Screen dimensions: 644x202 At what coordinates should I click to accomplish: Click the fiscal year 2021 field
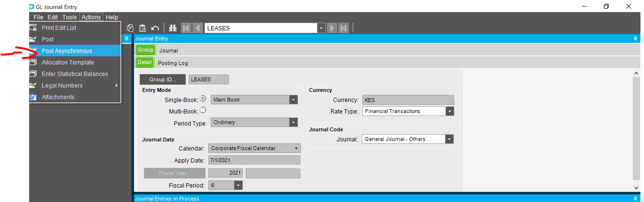[x=225, y=173]
